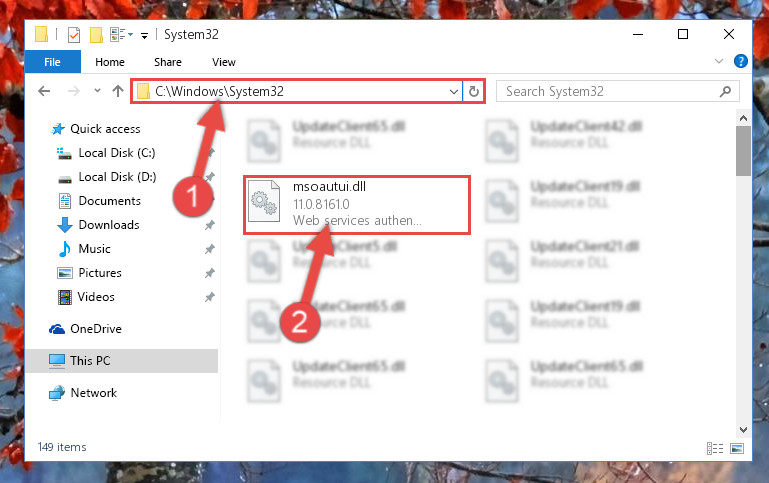Image resolution: width=769 pixels, height=483 pixels.
Task: Click the Back navigation arrow
Action: click(44, 91)
